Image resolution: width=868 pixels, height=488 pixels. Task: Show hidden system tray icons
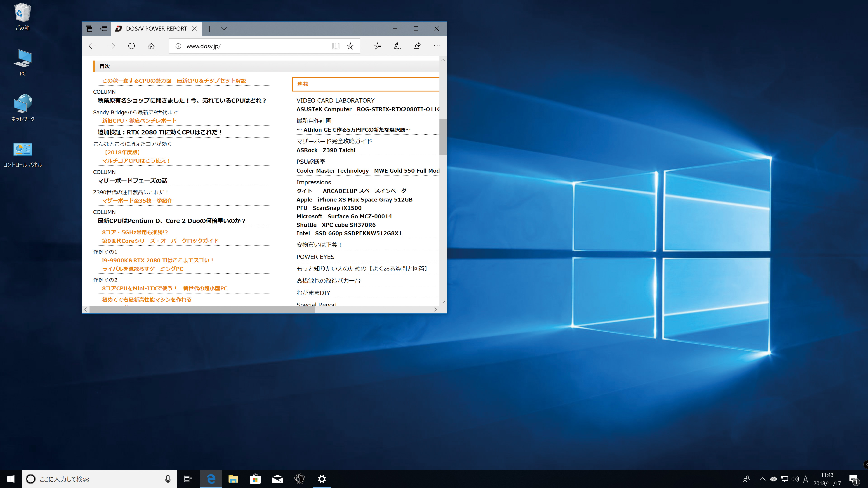762,479
